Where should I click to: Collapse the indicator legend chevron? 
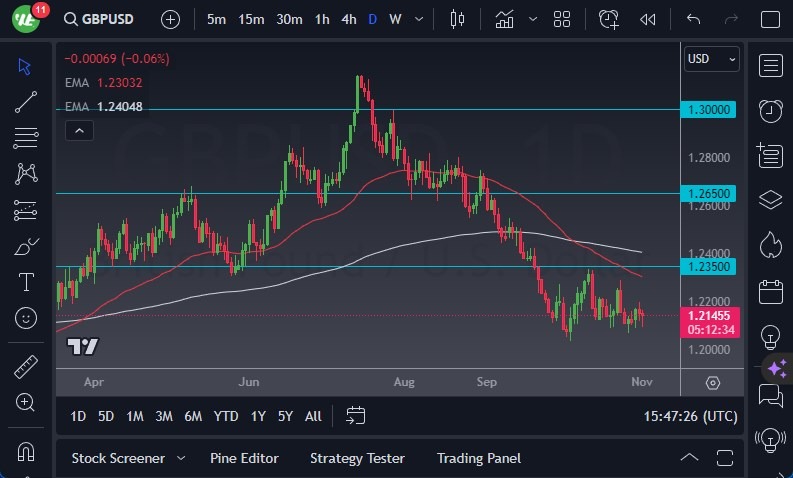[x=78, y=130]
